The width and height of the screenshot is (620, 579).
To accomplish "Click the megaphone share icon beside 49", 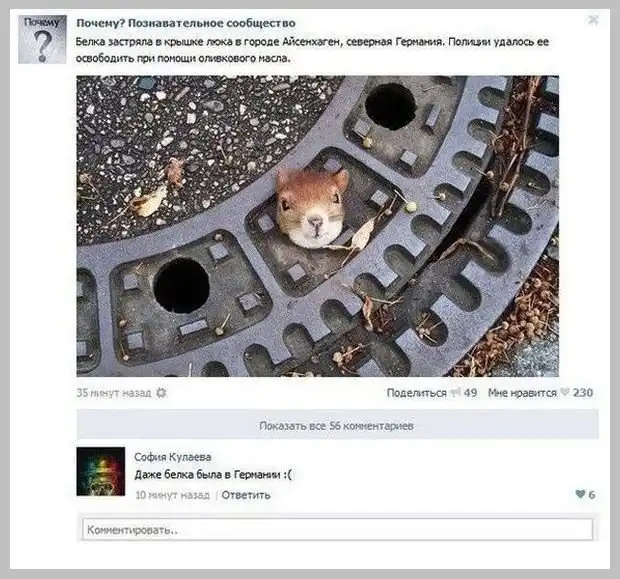I will 456,392.
